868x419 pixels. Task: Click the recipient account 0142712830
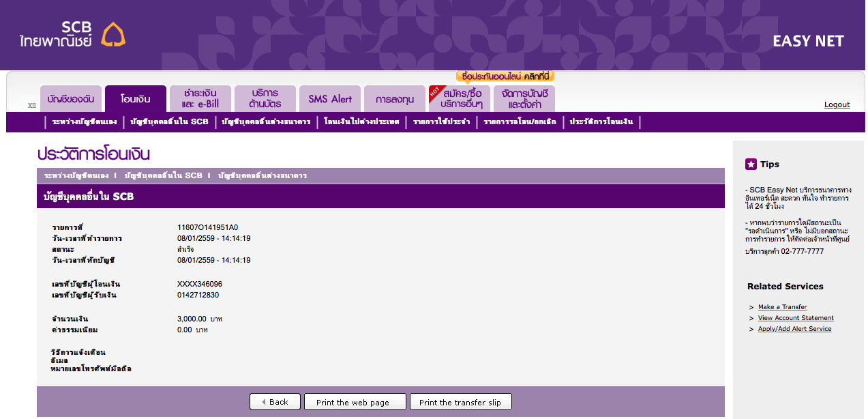[x=198, y=295]
